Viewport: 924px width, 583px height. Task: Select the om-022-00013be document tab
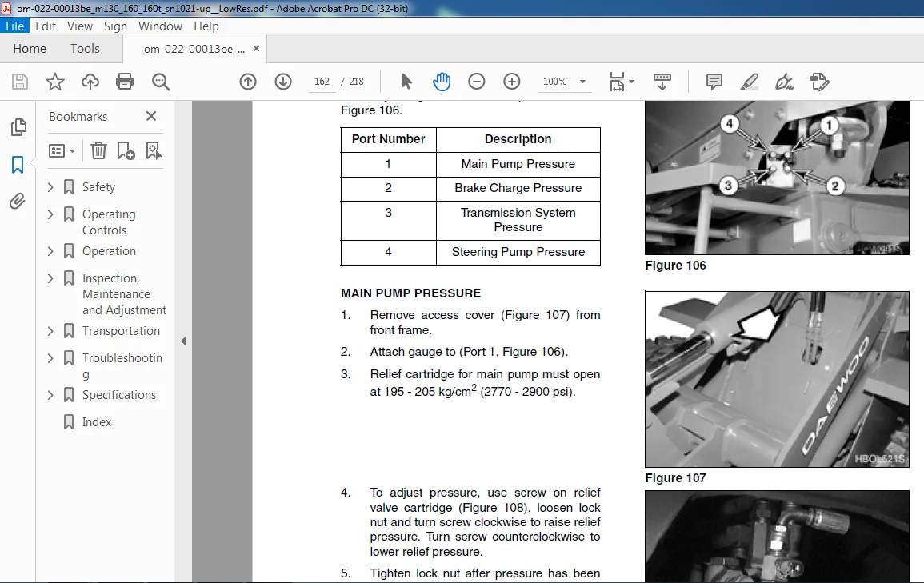194,49
